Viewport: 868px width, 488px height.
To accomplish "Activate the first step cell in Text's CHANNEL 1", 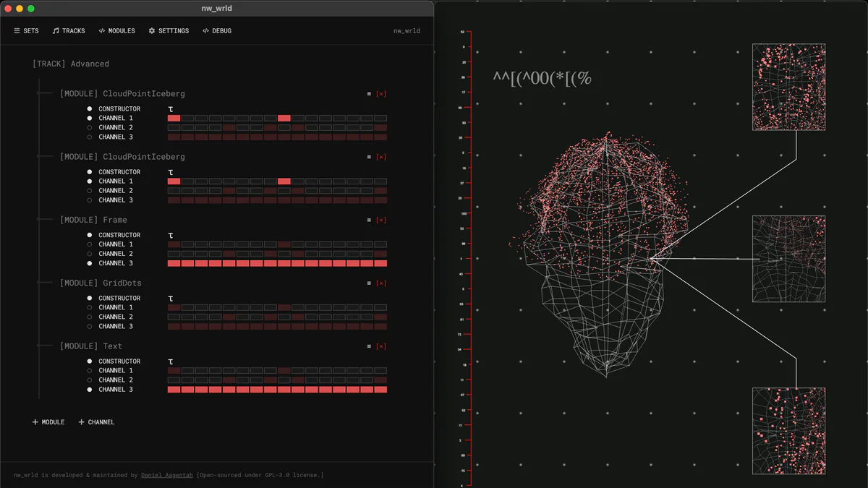I will coord(174,370).
